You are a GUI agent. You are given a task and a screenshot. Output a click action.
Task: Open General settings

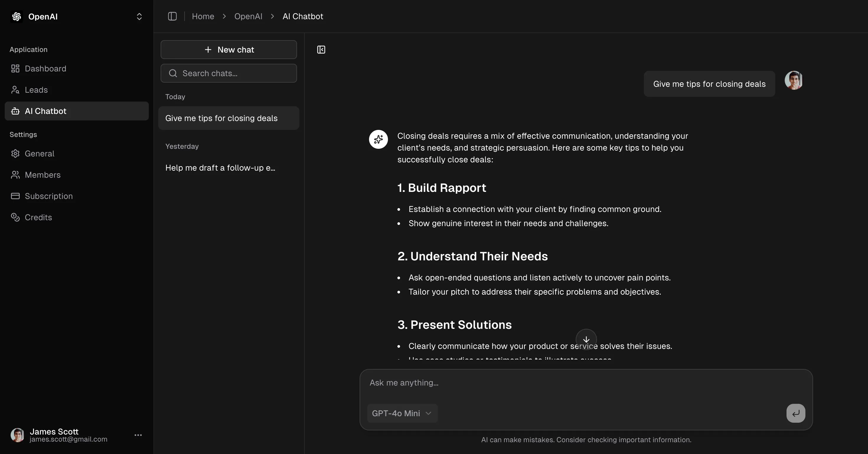pyautogui.click(x=40, y=153)
